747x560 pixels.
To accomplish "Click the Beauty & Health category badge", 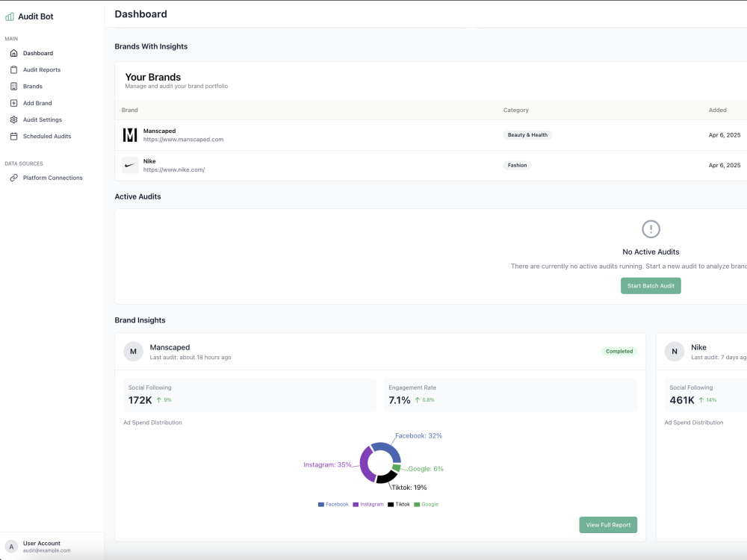I will click(528, 135).
